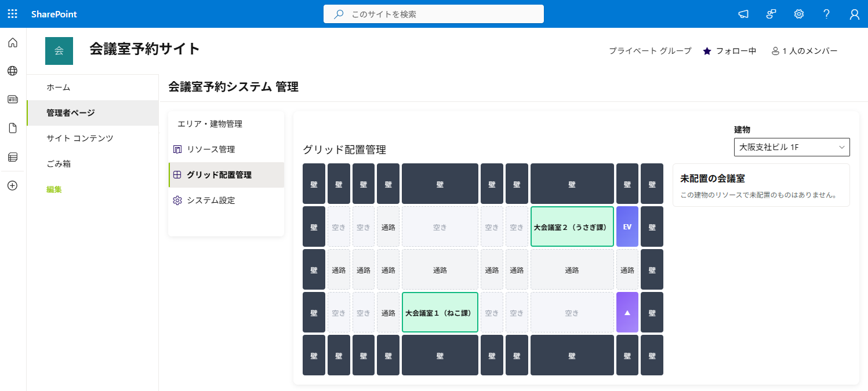Click the システム設定 gear icon
Screen dimensions: 868x391
click(177, 200)
